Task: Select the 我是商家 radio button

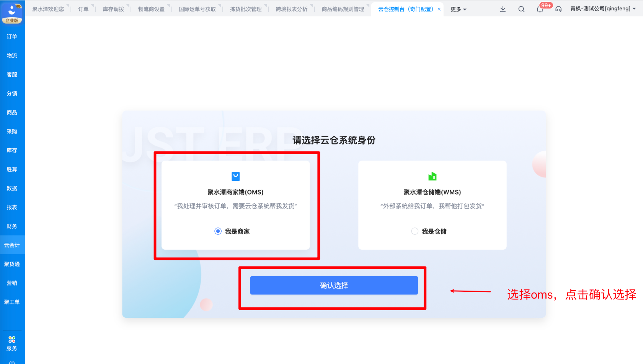Action: click(218, 231)
